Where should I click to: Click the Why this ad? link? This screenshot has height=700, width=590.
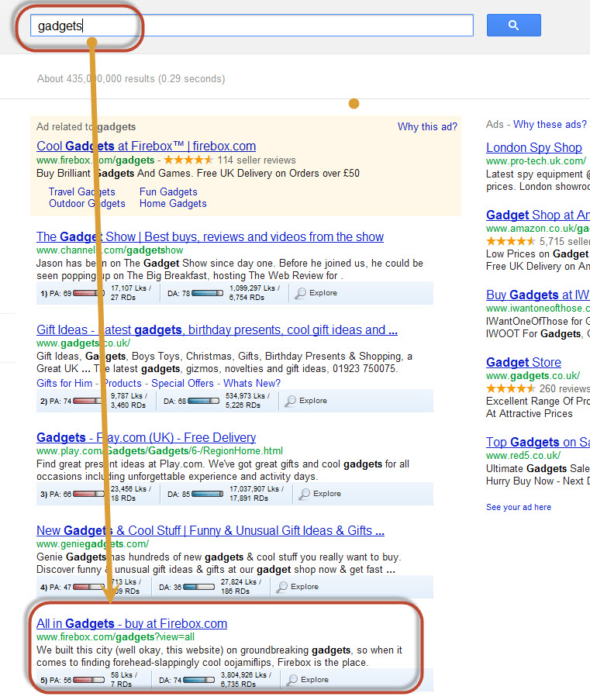tap(427, 127)
